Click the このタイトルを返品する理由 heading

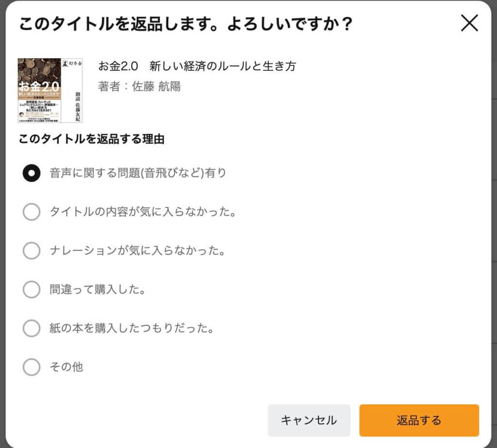(91, 140)
